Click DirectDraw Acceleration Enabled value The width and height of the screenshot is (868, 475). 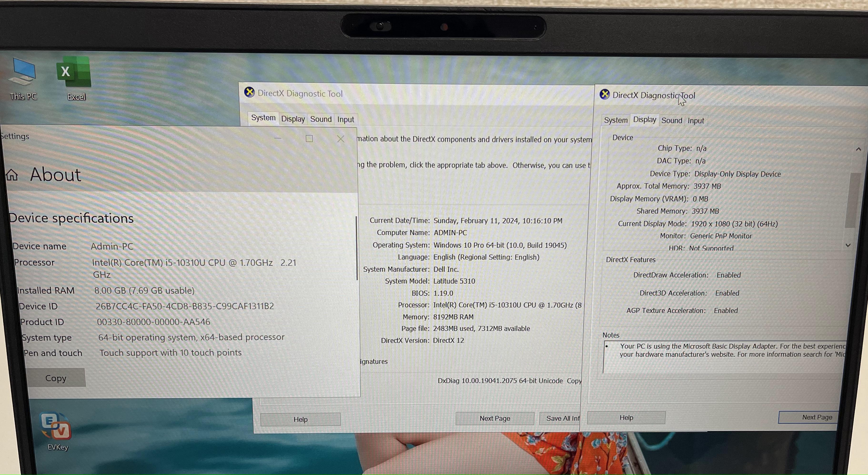pyautogui.click(x=728, y=275)
